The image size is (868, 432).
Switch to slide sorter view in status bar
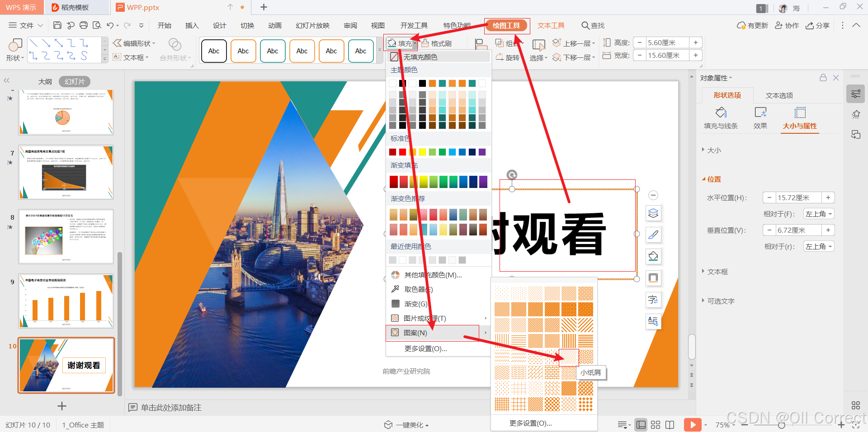pyautogui.click(x=656, y=425)
